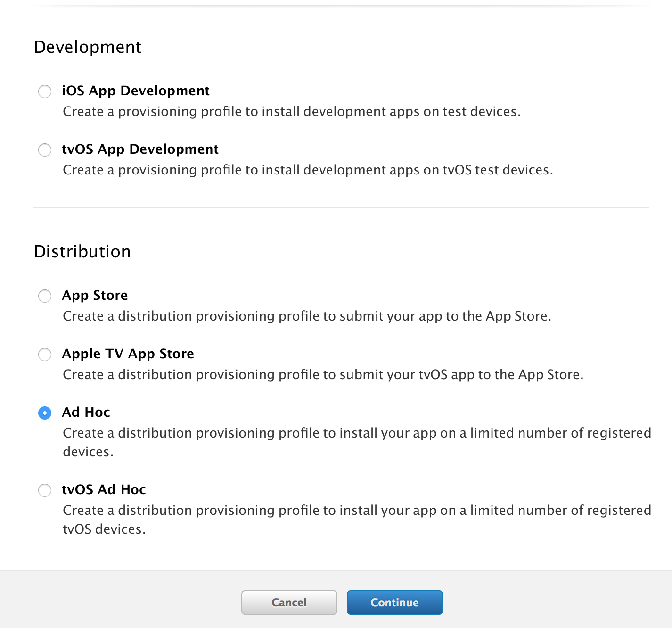Select the tvOS App Development radio button
672x628 pixels.
point(45,150)
